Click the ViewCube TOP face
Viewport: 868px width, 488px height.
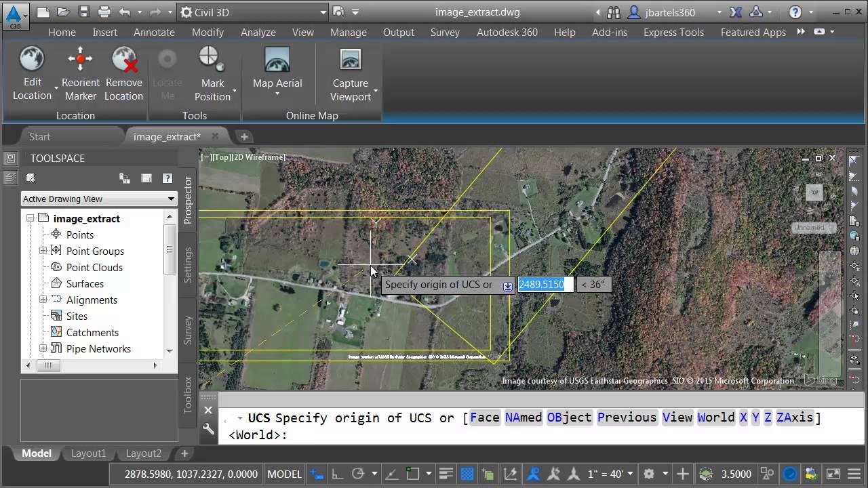click(814, 192)
